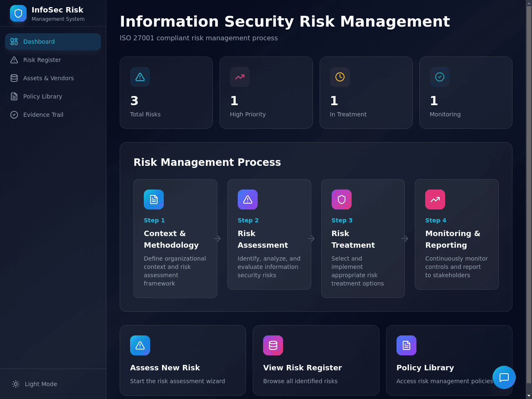Click the arrow after Risk Treatment
The width and height of the screenshot is (532, 399).
(405, 239)
